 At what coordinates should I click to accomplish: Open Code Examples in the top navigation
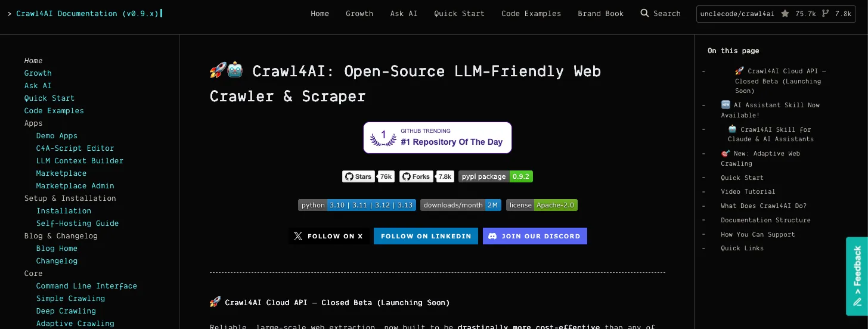click(531, 13)
